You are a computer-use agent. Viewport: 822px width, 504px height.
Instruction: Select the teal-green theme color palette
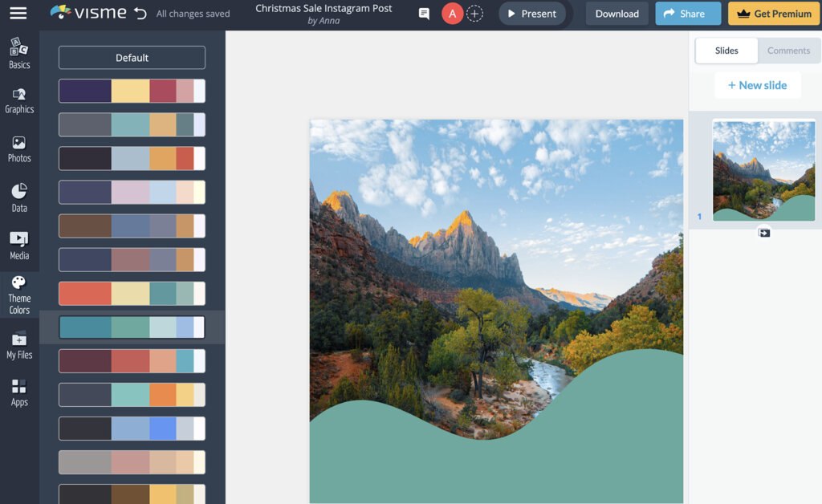tap(131, 327)
